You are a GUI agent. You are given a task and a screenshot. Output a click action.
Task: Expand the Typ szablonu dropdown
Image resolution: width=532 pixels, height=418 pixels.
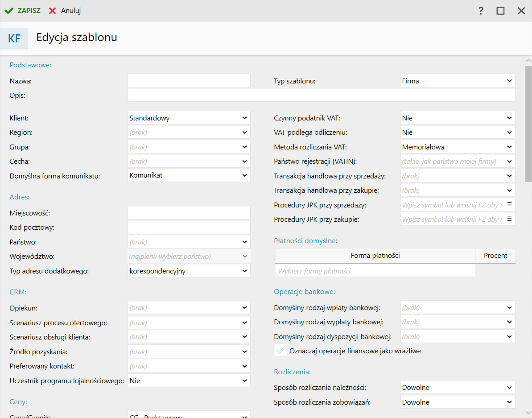509,81
